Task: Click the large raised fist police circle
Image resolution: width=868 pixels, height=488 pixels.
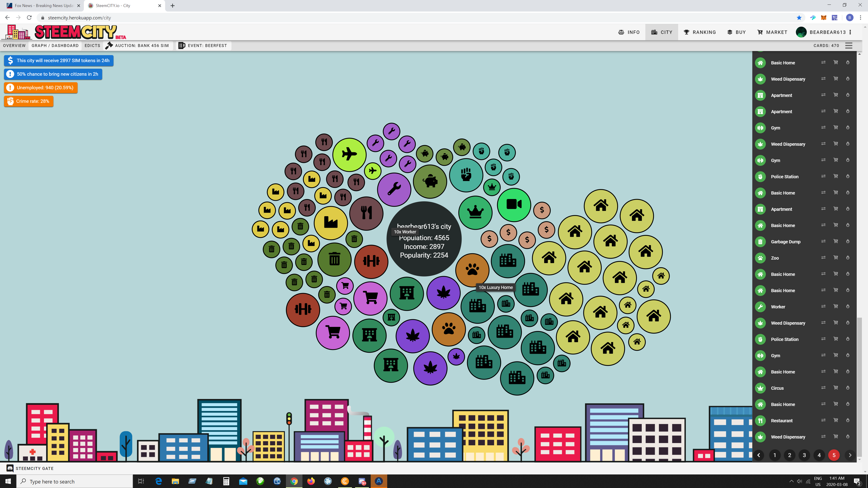Action: 466,175
